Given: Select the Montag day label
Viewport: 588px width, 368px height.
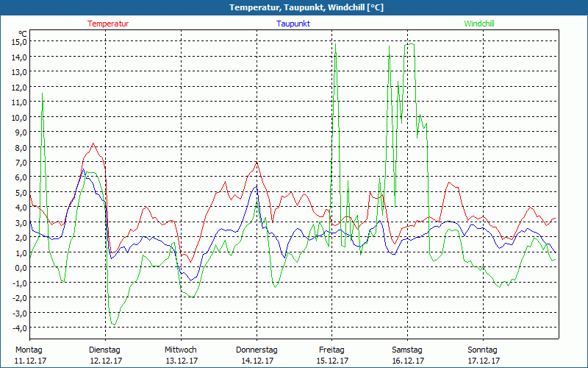Looking at the screenshot, I should [29, 350].
